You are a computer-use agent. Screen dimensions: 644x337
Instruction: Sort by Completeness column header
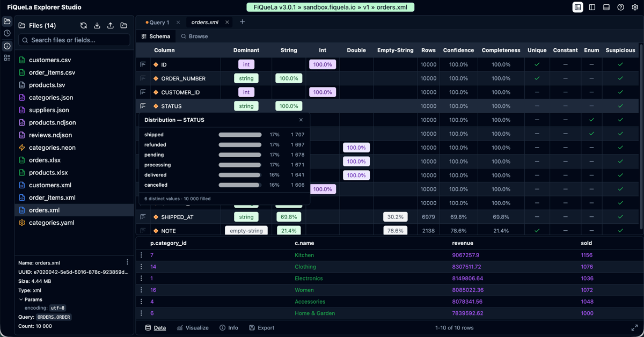501,50
